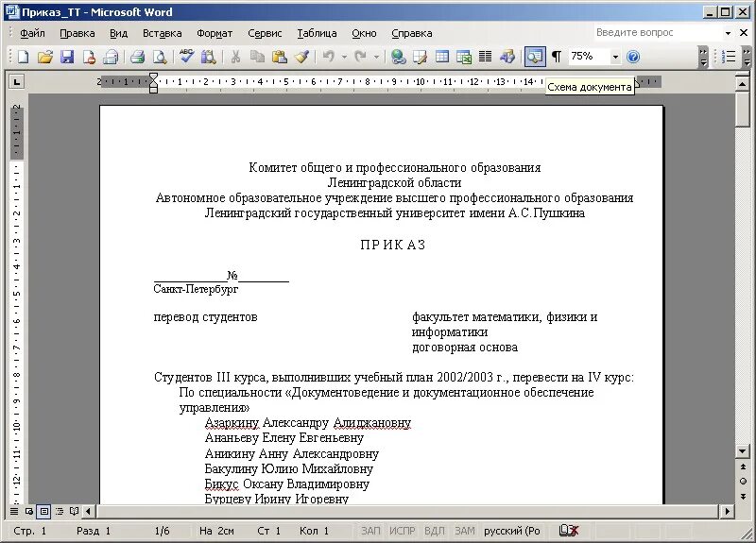Create a new blank document
The height and width of the screenshot is (543, 756).
coord(23,57)
